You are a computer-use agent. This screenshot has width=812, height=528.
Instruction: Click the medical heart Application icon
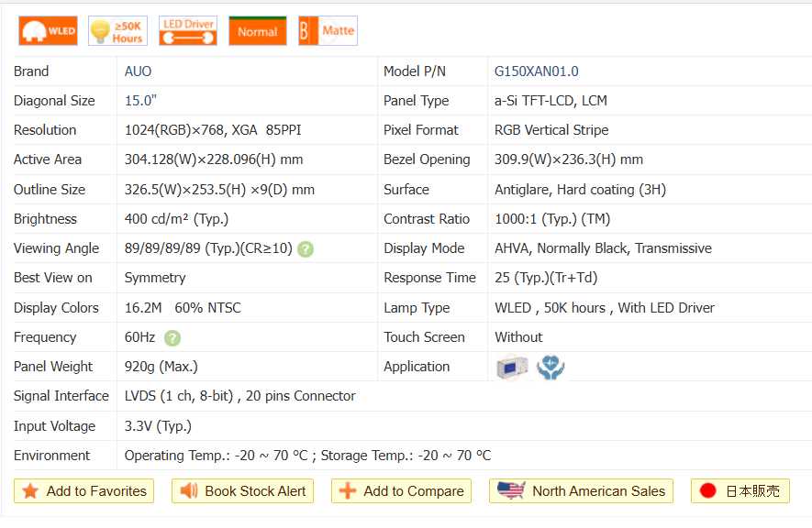click(551, 368)
